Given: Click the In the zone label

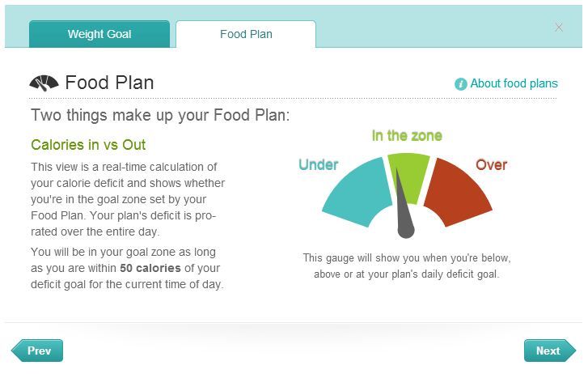Looking at the screenshot, I should coord(407,135).
